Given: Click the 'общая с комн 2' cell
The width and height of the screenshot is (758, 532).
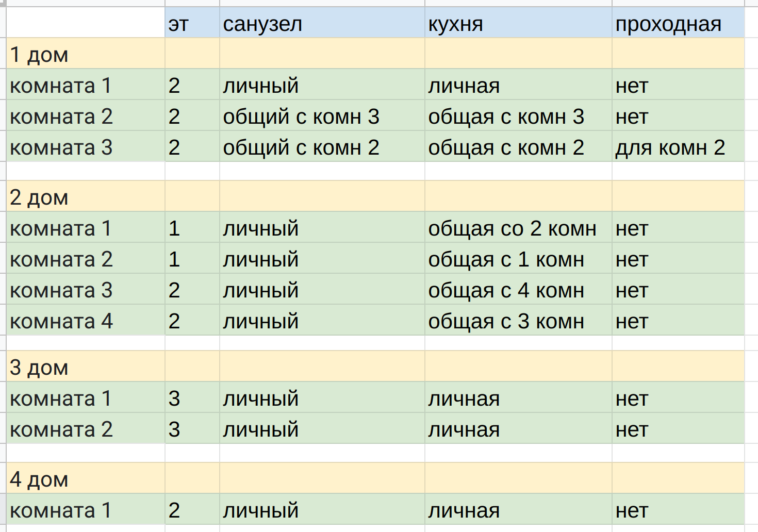Looking at the screenshot, I should pos(518,146).
